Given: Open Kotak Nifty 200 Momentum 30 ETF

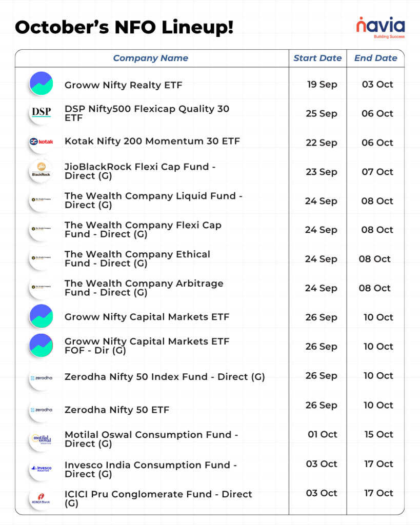Looking at the screenshot, I should click(x=152, y=142).
